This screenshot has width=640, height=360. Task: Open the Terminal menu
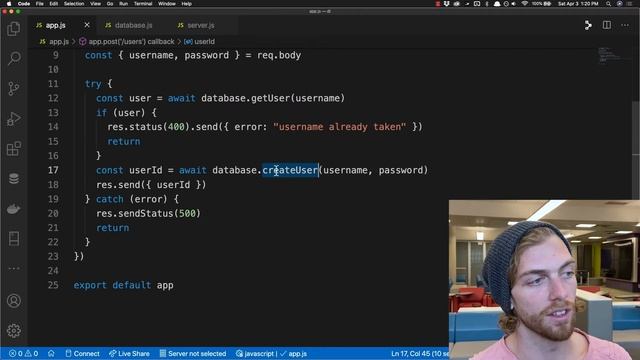tap(143, 4)
